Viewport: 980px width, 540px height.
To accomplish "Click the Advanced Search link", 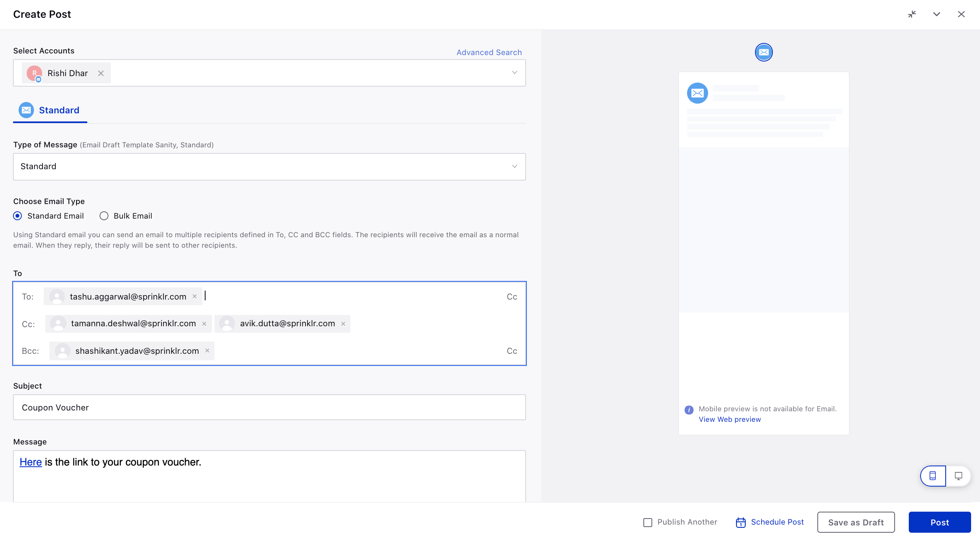I will tap(489, 51).
